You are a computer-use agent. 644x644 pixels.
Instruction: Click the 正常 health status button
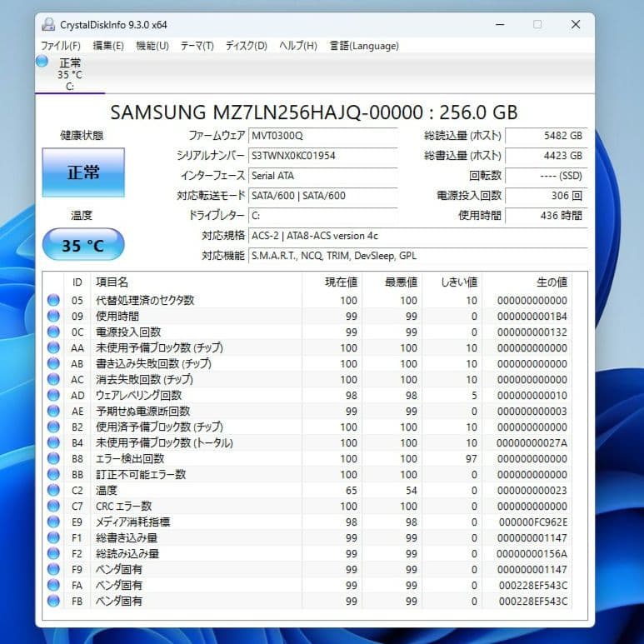click(83, 172)
